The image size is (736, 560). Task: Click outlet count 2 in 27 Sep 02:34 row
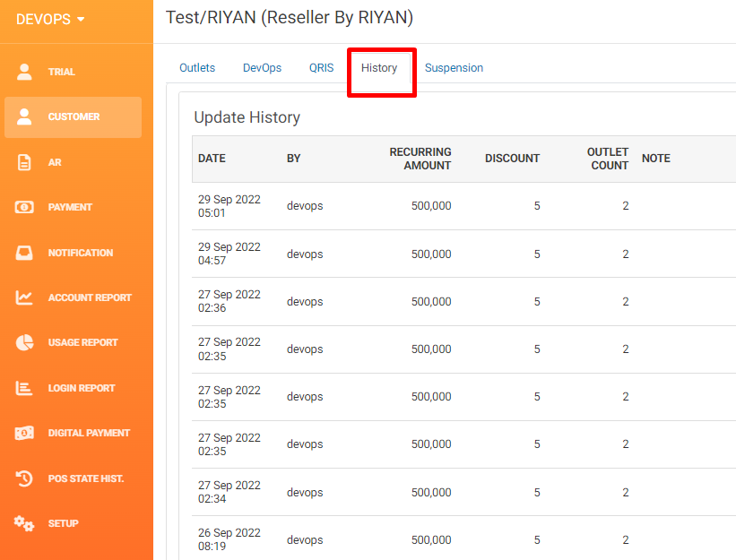coord(625,493)
